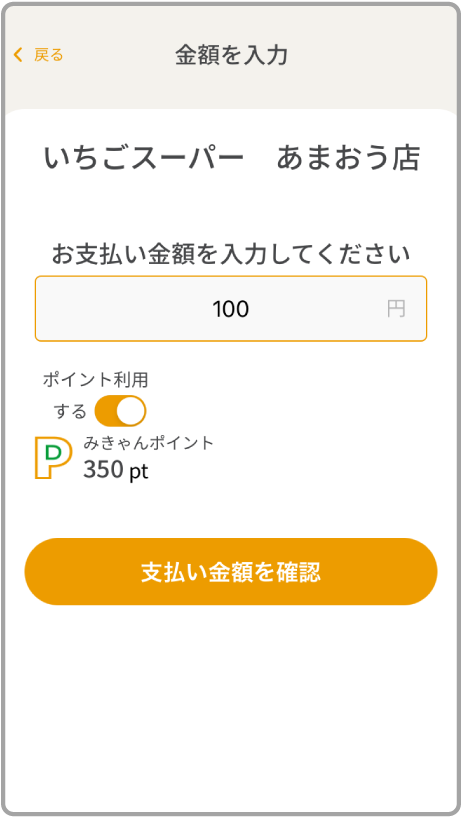Click the 支払い金額を確認 button
The width and height of the screenshot is (462, 818).
click(231, 572)
